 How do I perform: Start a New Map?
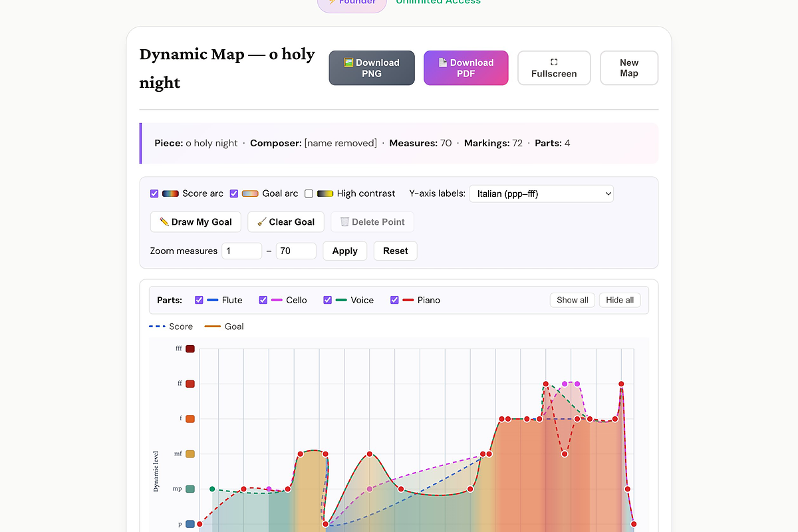(x=629, y=68)
